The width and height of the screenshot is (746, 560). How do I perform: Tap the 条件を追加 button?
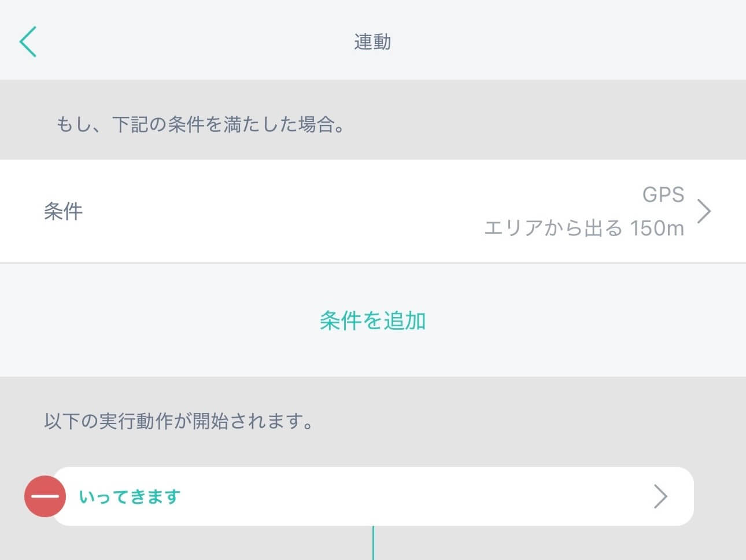click(372, 320)
